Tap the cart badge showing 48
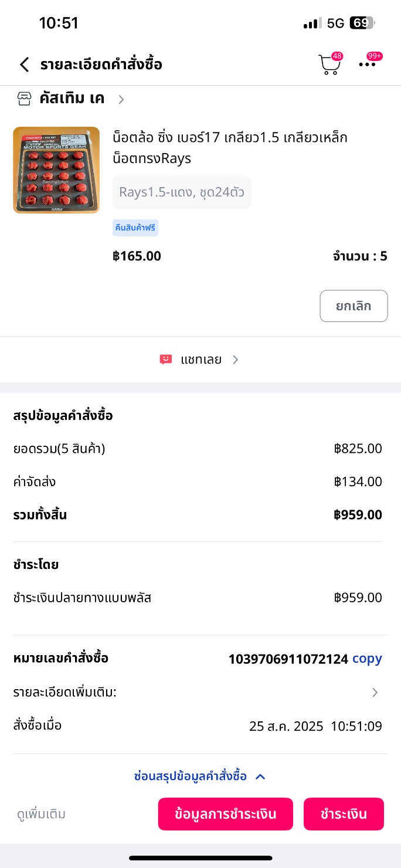This screenshot has width=401, height=868. coord(337,56)
